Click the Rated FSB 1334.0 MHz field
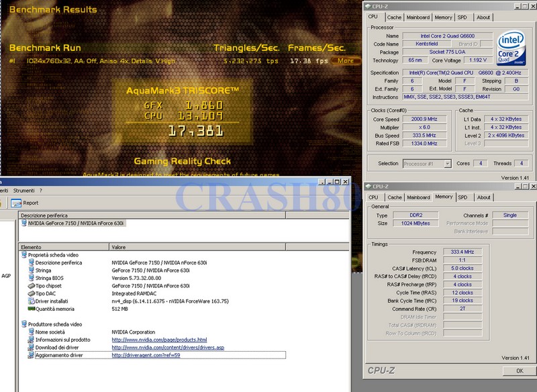The width and height of the screenshot is (537, 392). tap(424, 144)
